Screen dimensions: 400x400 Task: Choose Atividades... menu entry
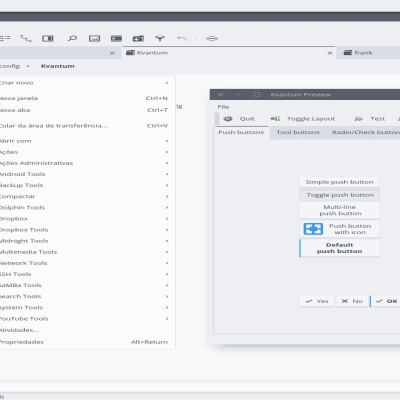(87, 330)
